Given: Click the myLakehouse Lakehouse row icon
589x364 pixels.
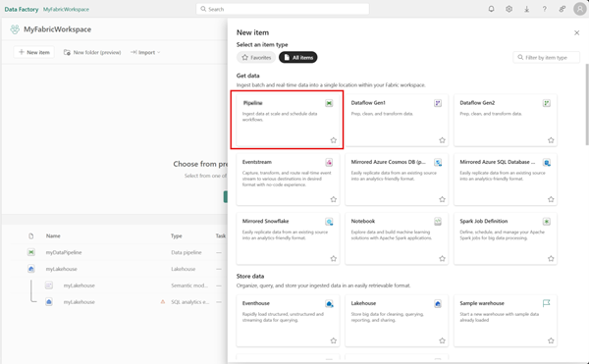Looking at the screenshot, I should (31, 269).
